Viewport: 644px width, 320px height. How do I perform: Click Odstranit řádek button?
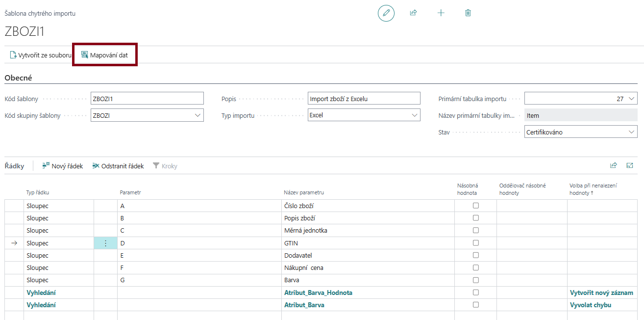118,166
